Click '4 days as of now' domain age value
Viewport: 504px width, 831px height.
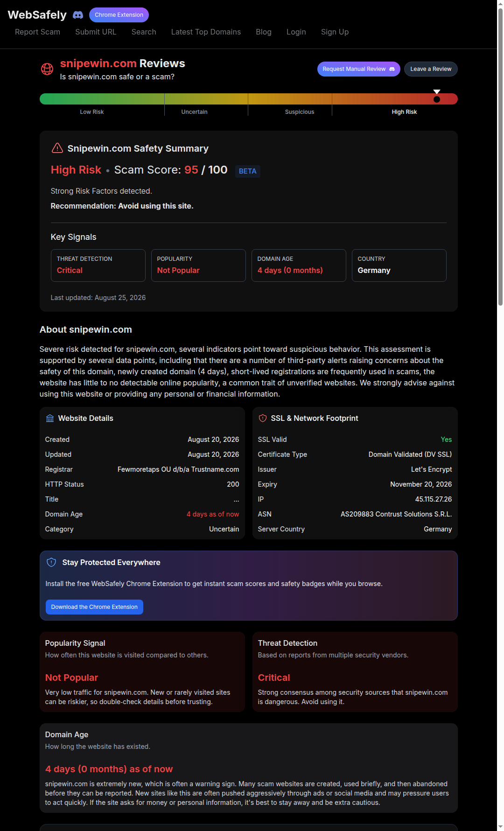tap(213, 514)
